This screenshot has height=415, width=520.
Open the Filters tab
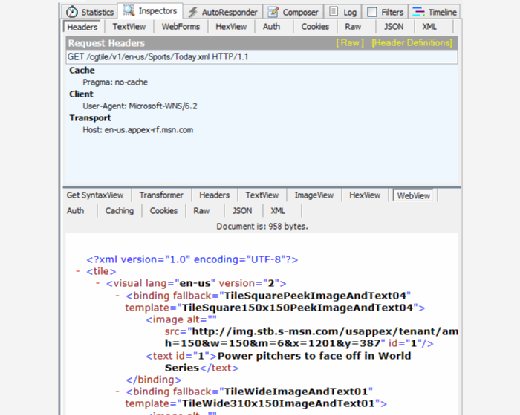[x=385, y=12]
